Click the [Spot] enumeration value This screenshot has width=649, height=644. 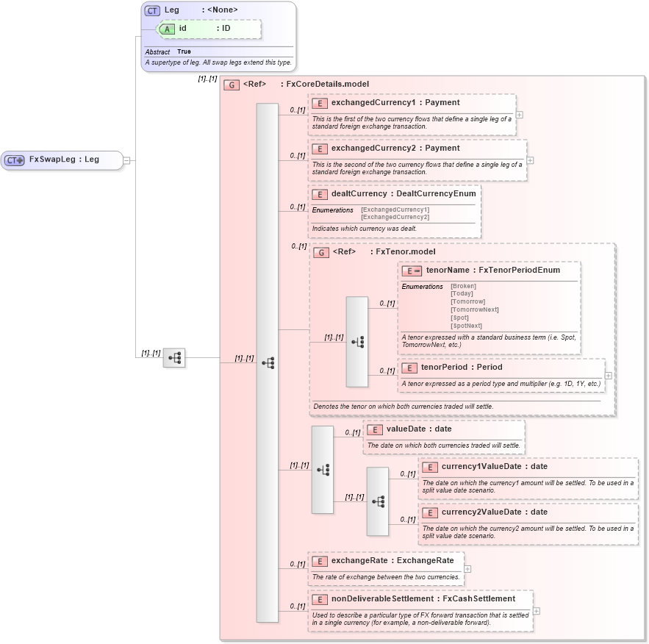click(x=459, y=318)
